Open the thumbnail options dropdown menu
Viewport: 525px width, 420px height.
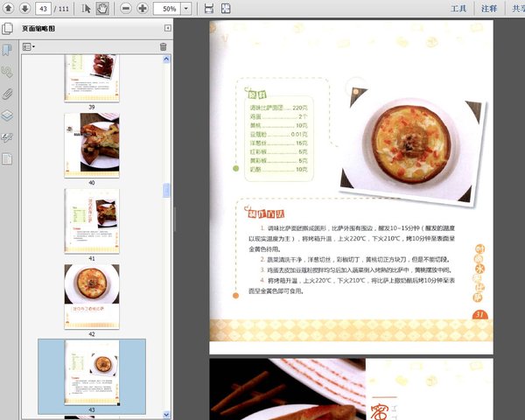(29, 47)
